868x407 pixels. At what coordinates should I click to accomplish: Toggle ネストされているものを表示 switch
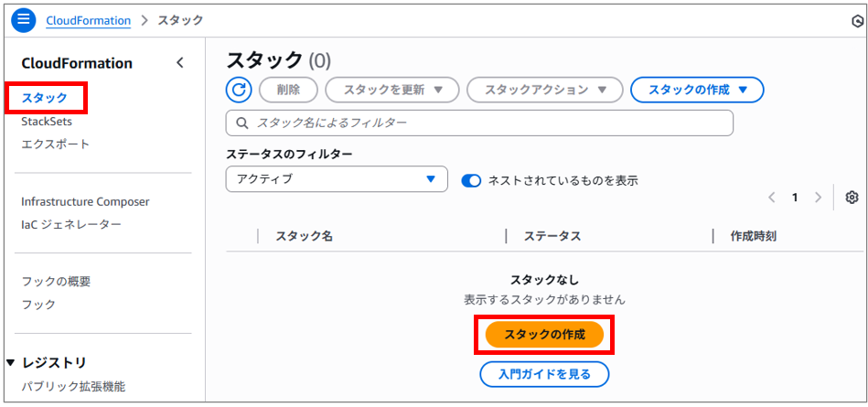[472, 180]
